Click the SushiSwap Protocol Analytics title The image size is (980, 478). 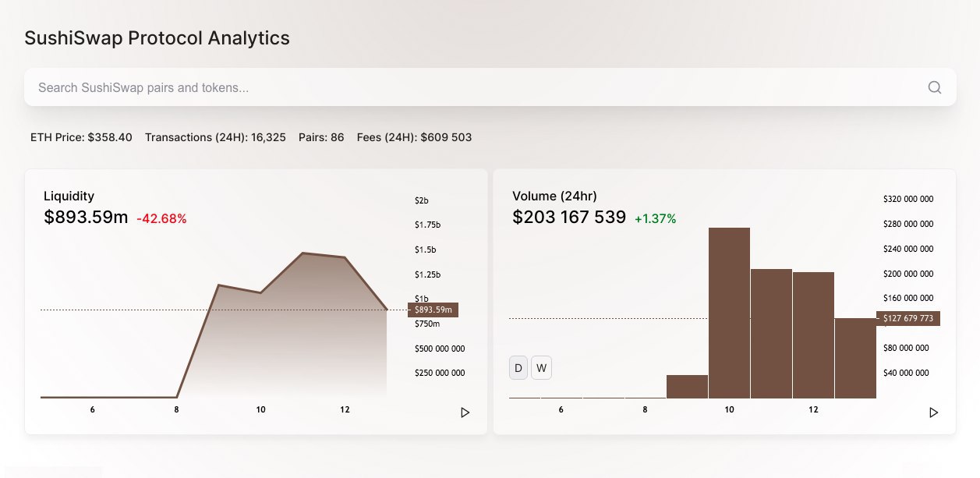157,37
